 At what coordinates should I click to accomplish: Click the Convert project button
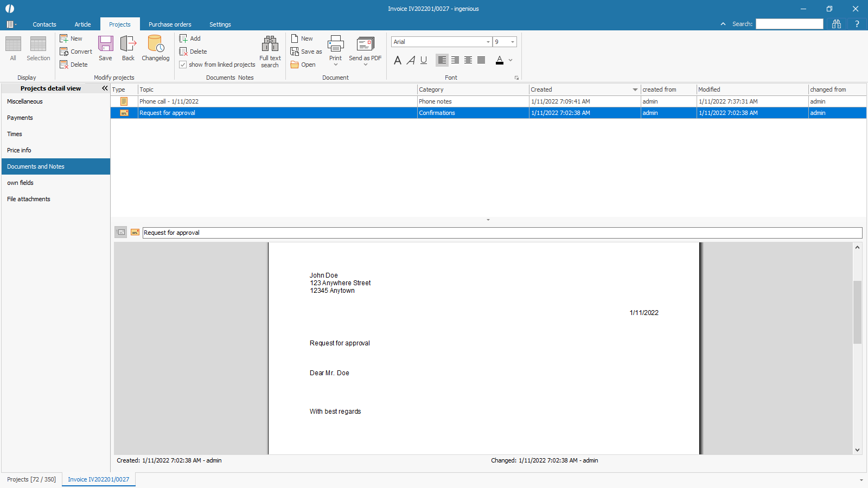[76, 52]
